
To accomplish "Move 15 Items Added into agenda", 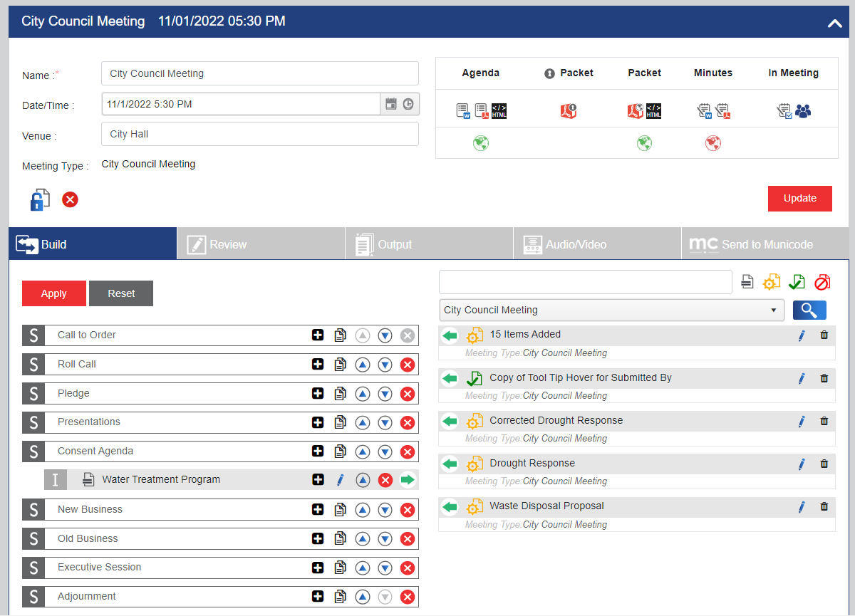I will click(x=450, y=335).
